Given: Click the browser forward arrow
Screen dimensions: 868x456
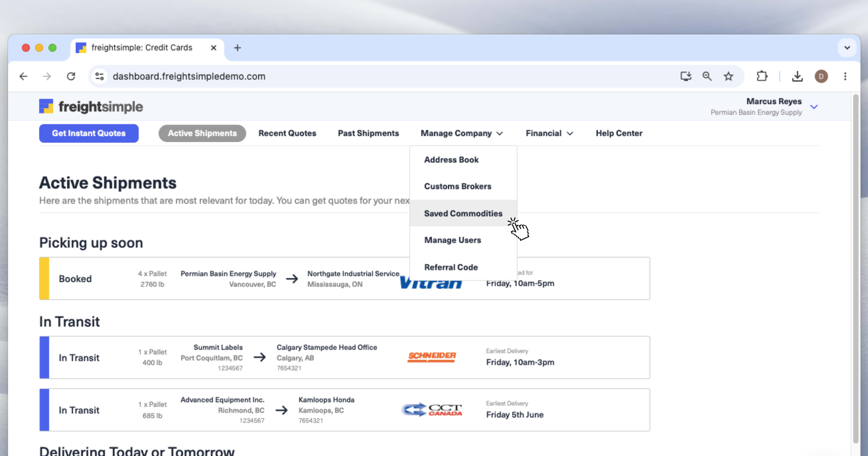Looking at the screenshot, I should tap(47, 77).
